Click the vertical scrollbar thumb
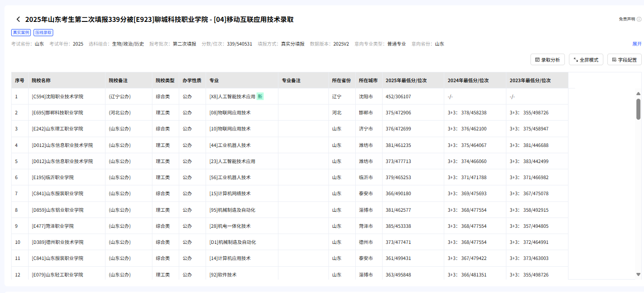The width and height of the screenshot is (644, 293). click(x=638, y=112)
